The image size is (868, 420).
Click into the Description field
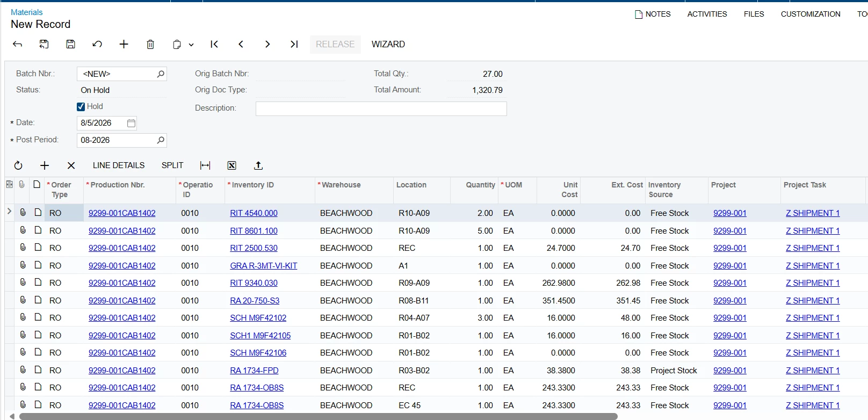pyautogui.click(x=381, y=108)
